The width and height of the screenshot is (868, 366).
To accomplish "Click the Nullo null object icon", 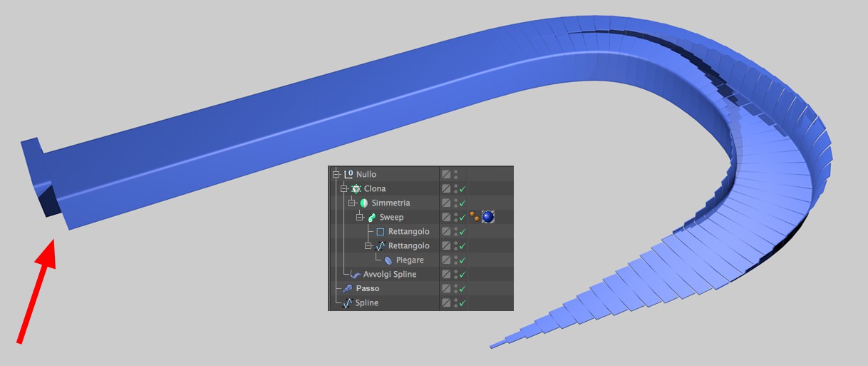I will 348,174.
